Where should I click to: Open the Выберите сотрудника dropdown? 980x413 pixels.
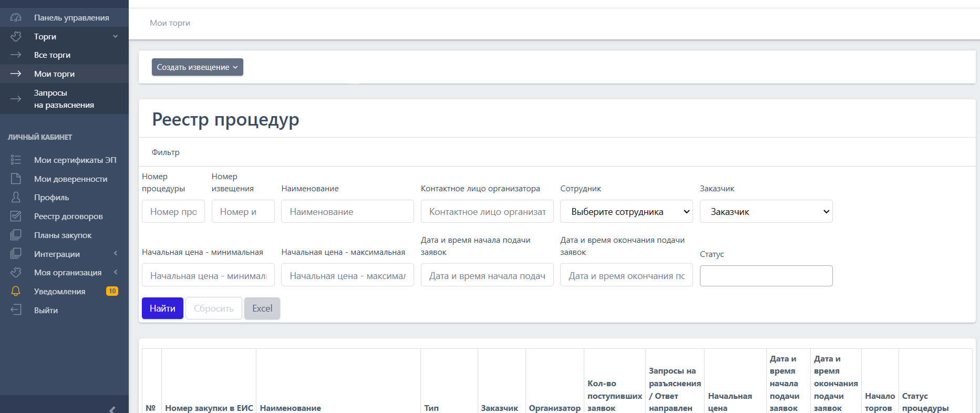click(x=626, y=212)
